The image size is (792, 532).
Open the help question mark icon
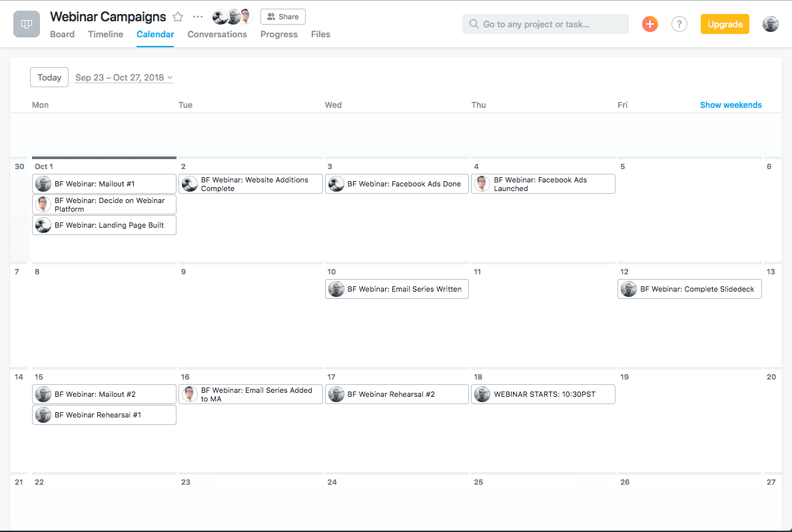679,24
